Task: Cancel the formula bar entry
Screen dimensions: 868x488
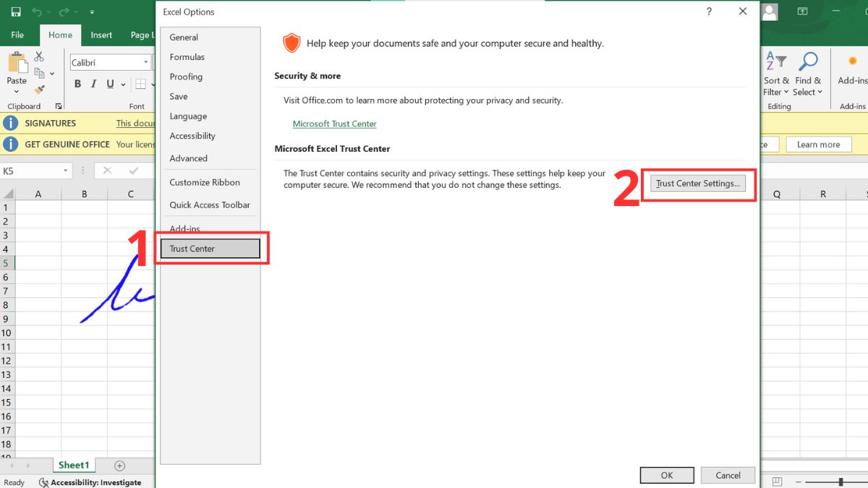Action: pos(107,171)
